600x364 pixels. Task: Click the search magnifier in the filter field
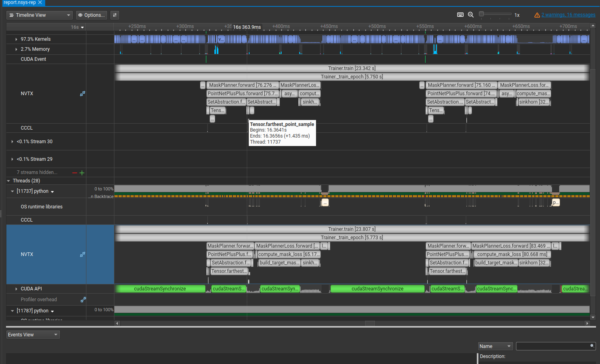(x=592, y=346)
